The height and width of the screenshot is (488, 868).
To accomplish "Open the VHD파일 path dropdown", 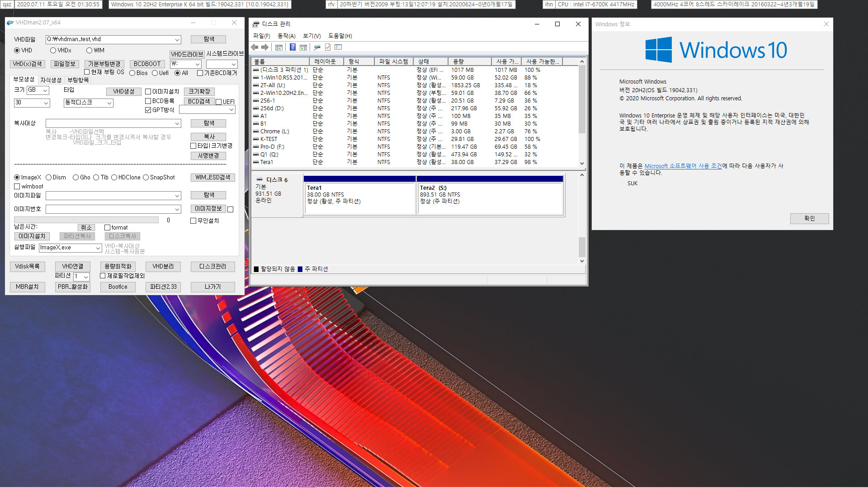I will pos(177,40).
